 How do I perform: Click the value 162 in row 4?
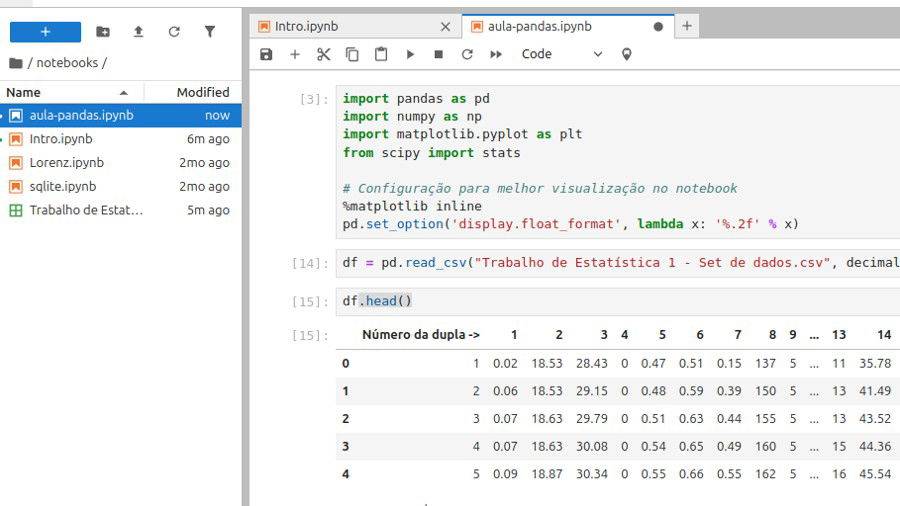766,474
